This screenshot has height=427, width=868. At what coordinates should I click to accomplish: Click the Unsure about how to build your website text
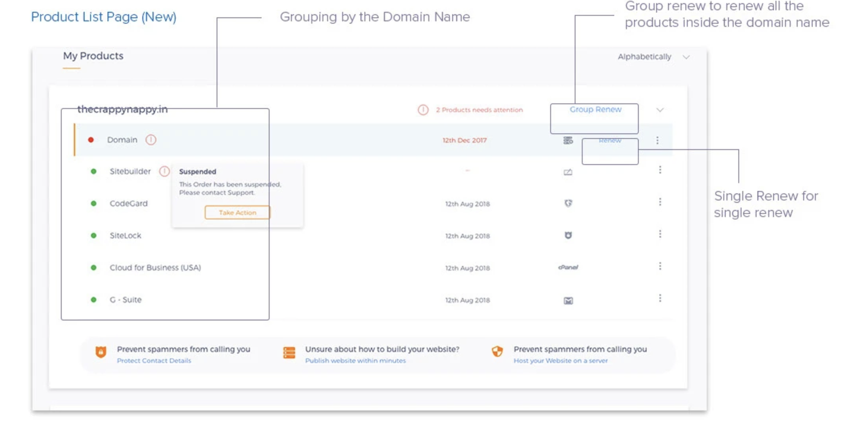(382, 349)
